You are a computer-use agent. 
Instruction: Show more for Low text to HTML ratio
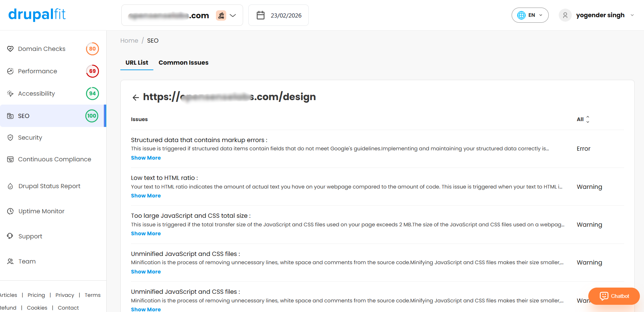coord(146,196)
